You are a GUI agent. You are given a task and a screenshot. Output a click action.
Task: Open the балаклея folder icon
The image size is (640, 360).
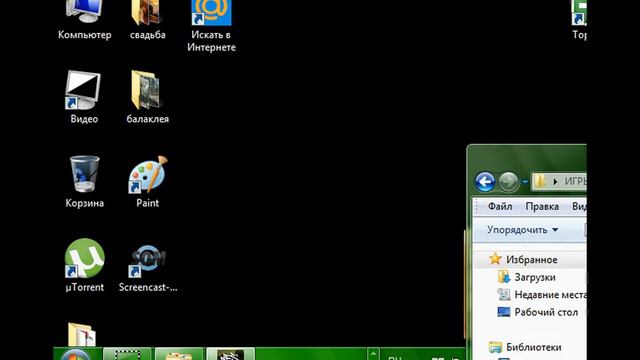(x=147, y=97)
